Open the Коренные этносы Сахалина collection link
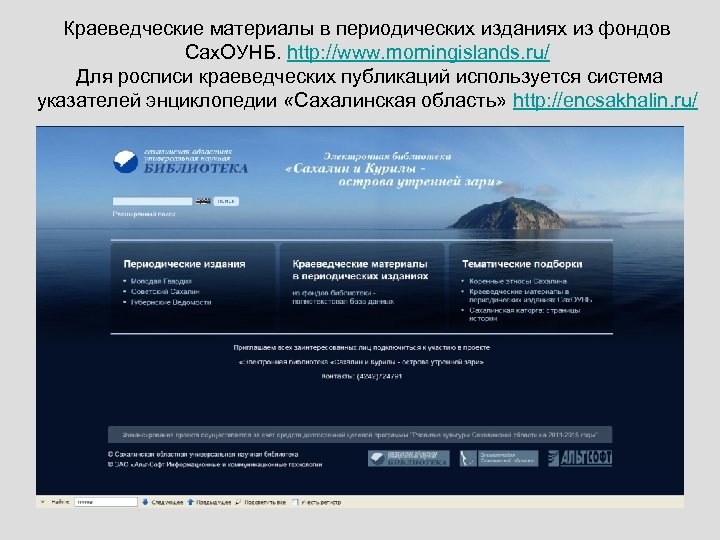Screen dimensions: 720x540 click(518, 281)
